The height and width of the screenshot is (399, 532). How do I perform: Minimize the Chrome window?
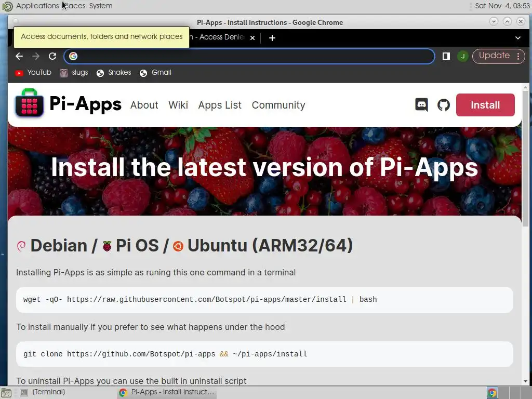pos(494,21)
